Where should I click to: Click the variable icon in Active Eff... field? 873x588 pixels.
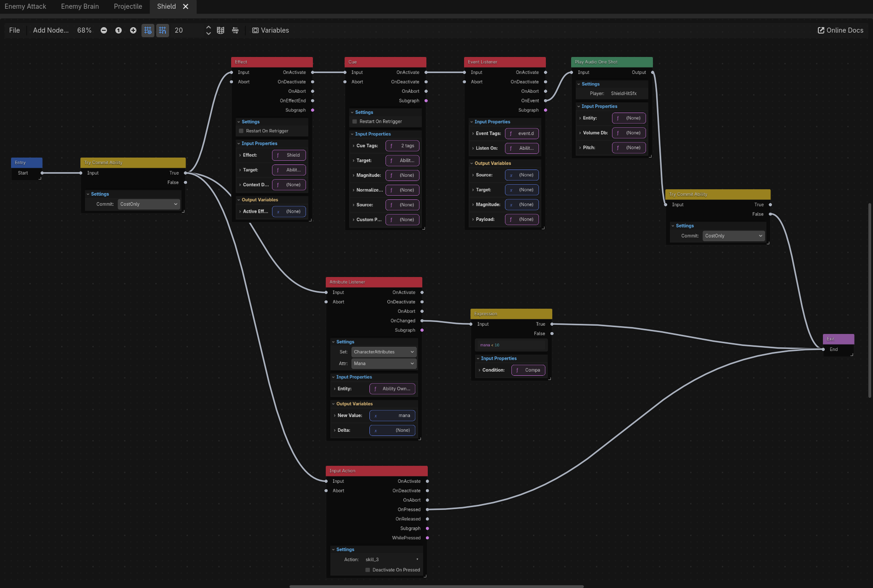coord(278,212)
